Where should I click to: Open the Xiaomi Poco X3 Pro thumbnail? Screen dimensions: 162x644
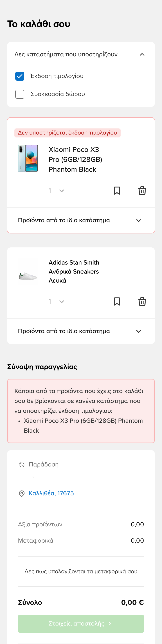pyautogui.click(x=28, y=158)
